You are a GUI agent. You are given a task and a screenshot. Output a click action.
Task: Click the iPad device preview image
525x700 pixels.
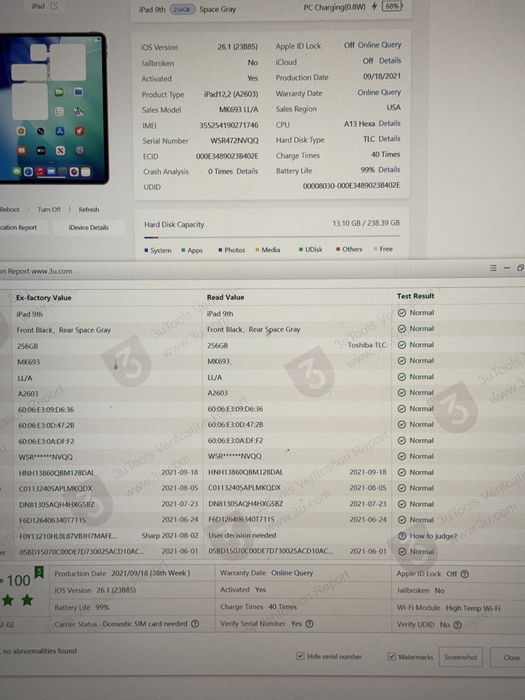click(54, 108)
